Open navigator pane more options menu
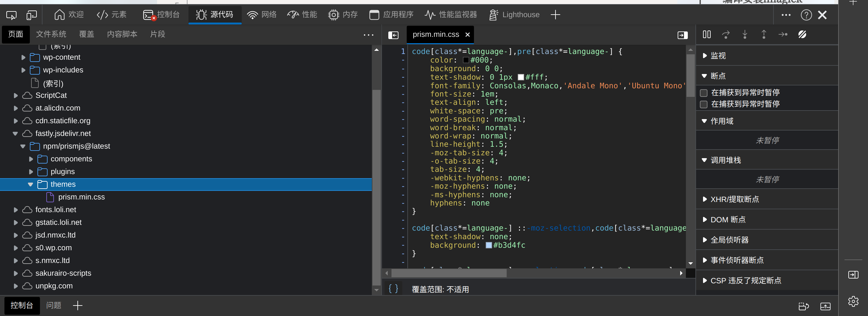 (368, 35)
